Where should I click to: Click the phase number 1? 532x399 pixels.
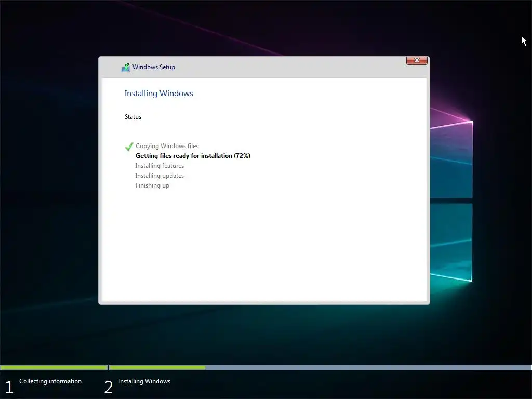(x=9, y=387)
